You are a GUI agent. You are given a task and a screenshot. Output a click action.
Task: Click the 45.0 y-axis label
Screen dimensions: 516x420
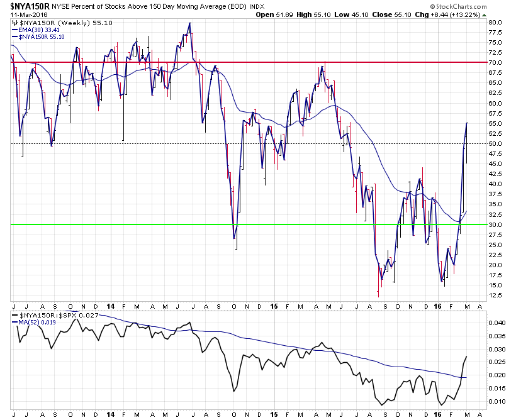coord(495,164)
